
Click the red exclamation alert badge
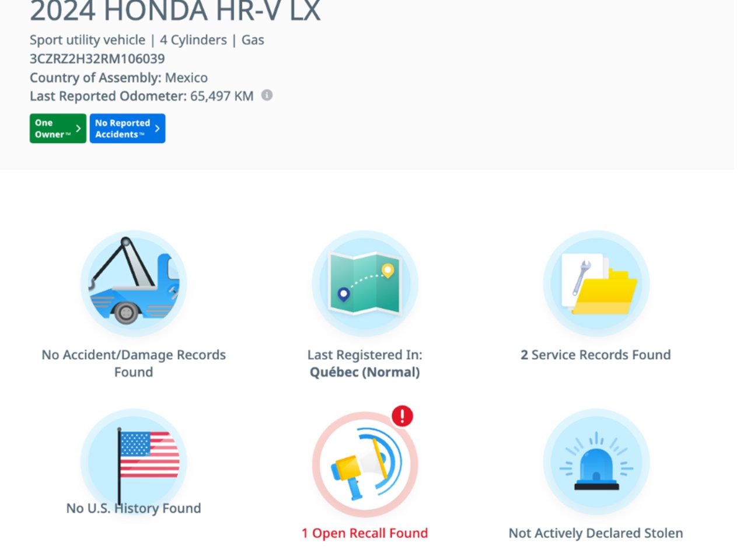pyautogui.click(x=402, y=416)
